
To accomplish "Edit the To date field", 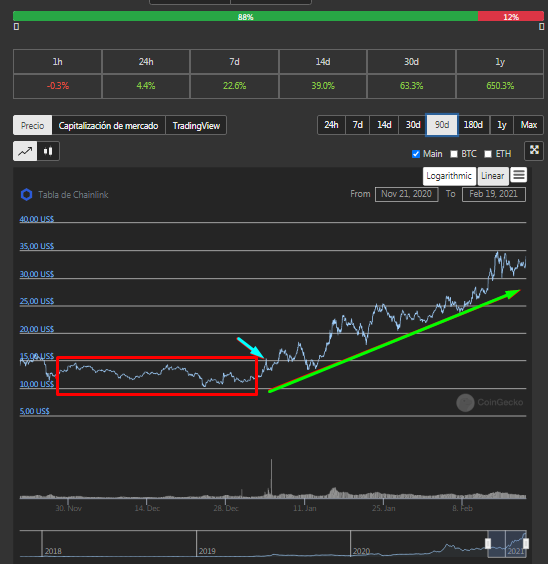I will pyautogui.click(x=493, y=194).
